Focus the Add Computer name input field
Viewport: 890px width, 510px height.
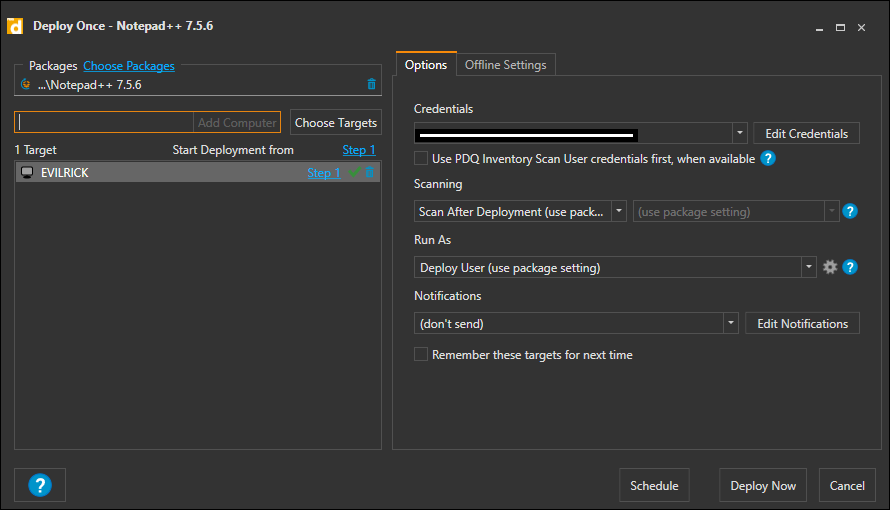point(104,123)
